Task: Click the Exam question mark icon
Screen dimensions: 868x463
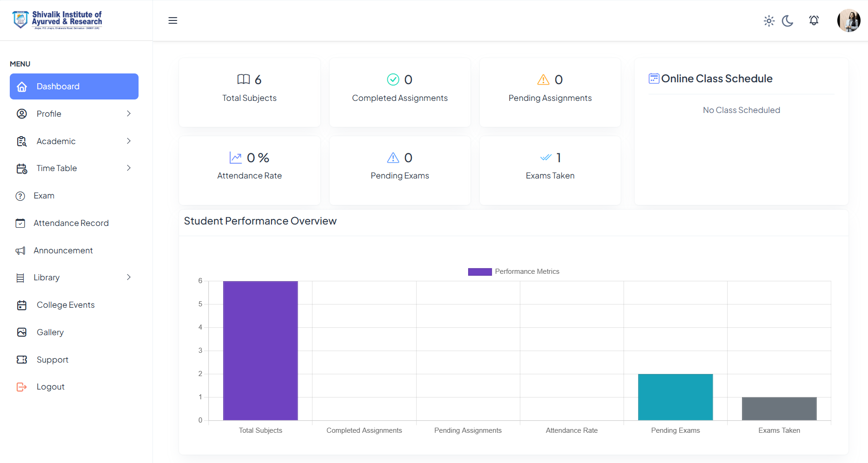Action: pos(20,196)
